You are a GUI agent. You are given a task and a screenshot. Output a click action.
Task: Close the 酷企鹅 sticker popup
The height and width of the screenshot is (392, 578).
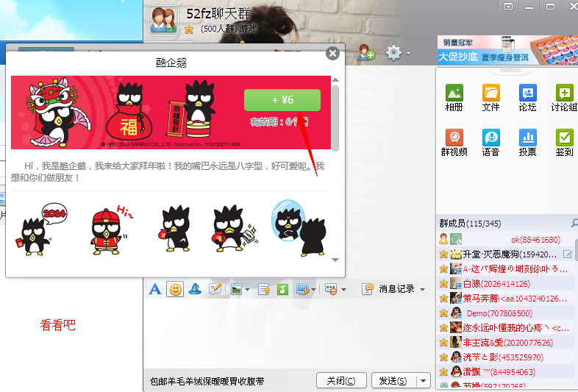pyautogui.click(x=332, y=54)
